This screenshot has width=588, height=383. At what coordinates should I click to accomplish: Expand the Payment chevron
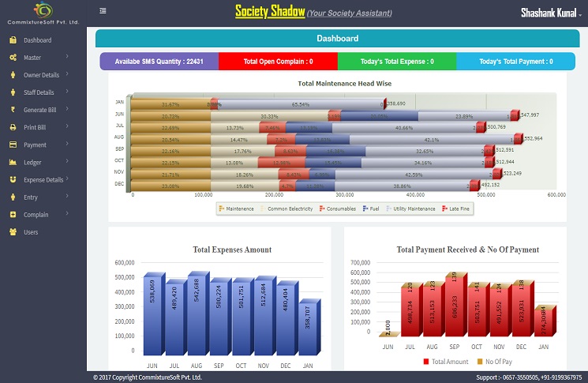pyautogui.click(x=67, y=143)
